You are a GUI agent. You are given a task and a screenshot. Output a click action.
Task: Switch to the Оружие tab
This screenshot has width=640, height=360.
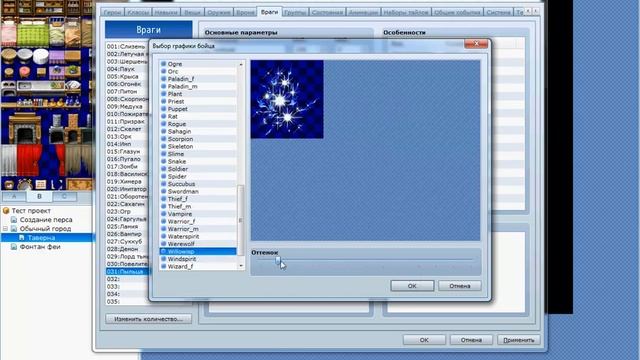click(218, 13)
